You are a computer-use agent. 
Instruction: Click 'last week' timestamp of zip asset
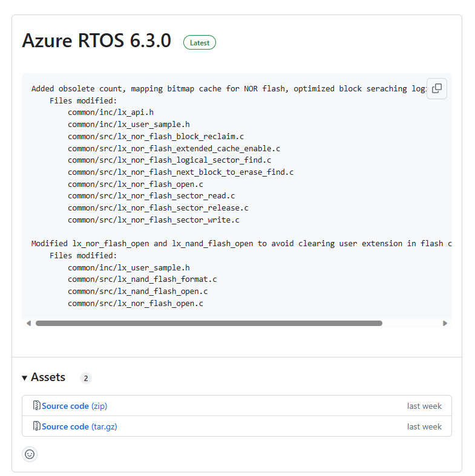(x=424, y=406)
